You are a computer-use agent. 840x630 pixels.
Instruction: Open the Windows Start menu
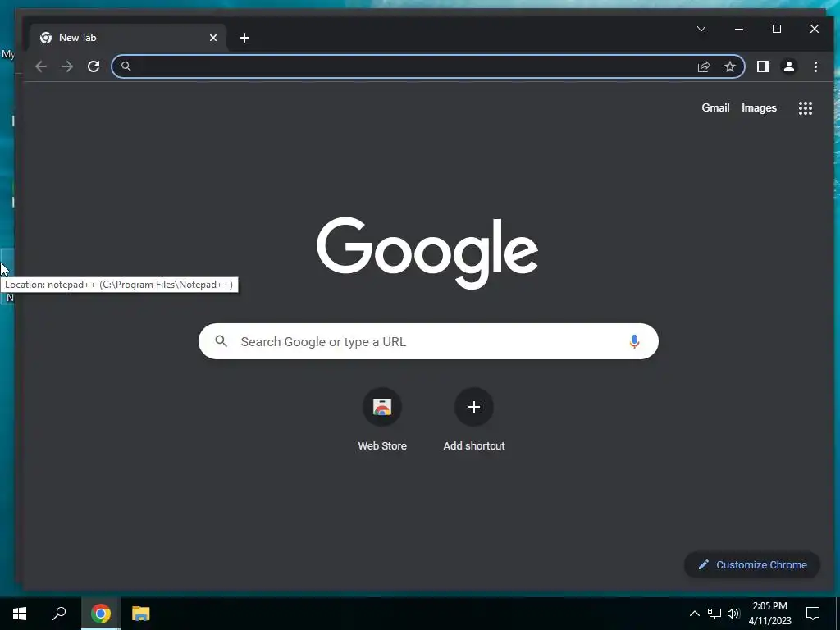[20, 614]
